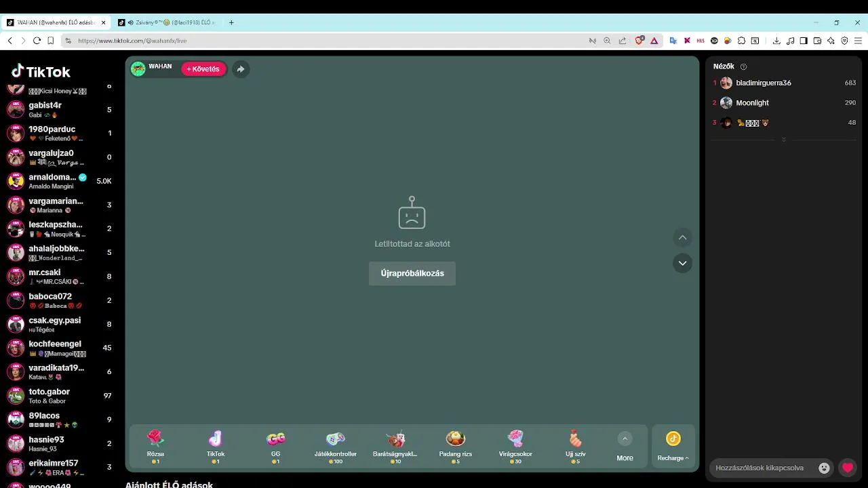Open Brave Rewards triangle icon
The width and height of the screenshot is (868, 488).
[x=654, y=41]
